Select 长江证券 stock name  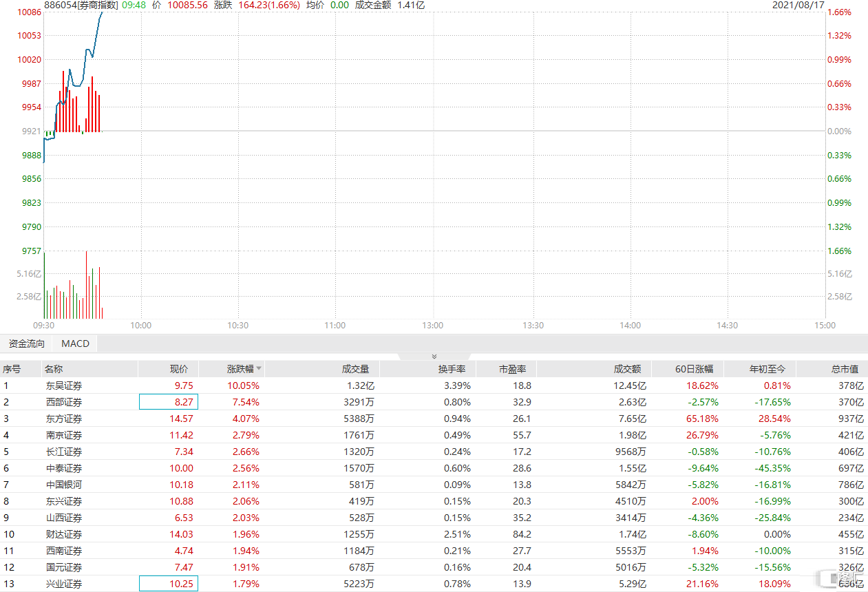tap(63, 452)
